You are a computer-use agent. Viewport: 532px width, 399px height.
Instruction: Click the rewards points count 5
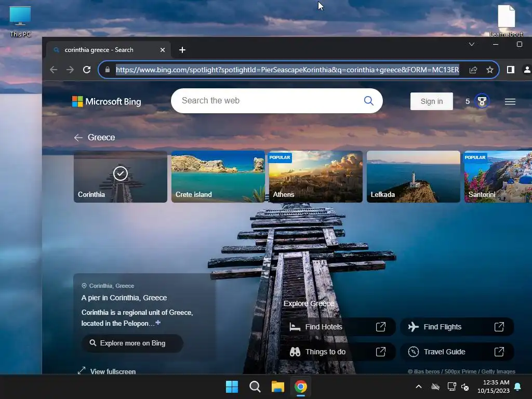[x=468, y=101]
